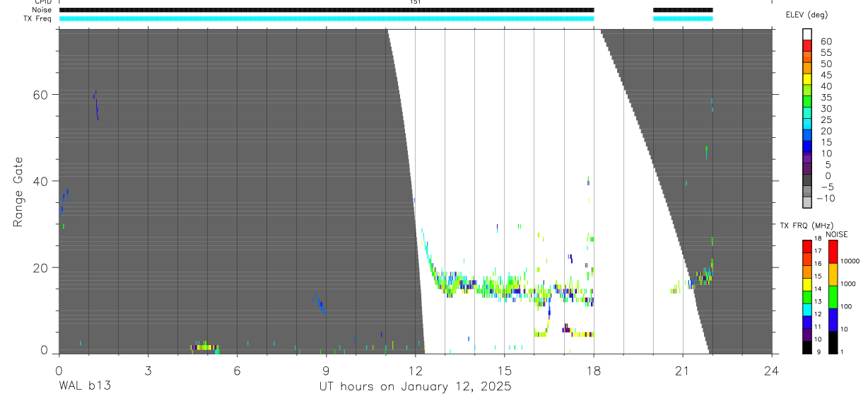Click the blue echo streak near hour 9

pos(319,304)
